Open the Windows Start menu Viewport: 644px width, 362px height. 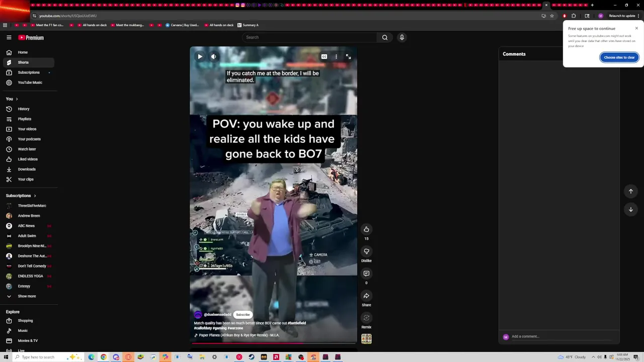(x=5, y=357)
